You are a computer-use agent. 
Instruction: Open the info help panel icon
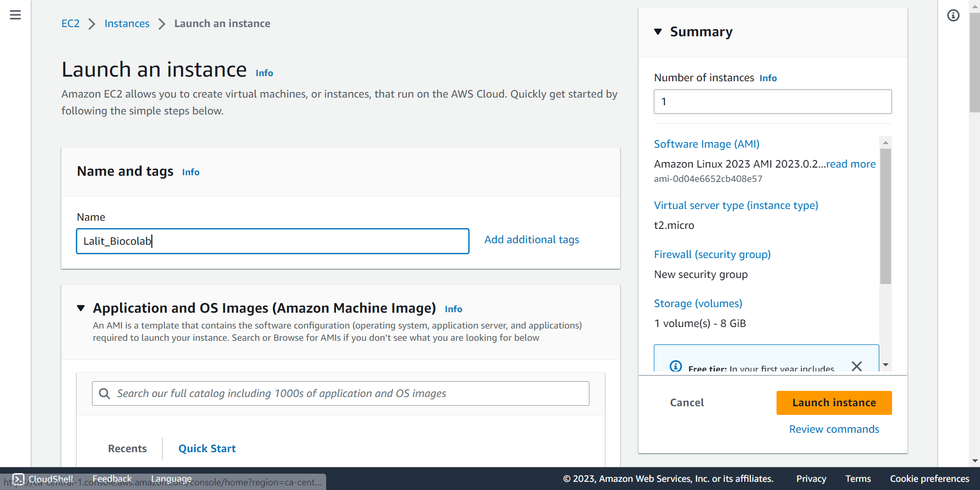pyautogui.click(x=953, y=15)
